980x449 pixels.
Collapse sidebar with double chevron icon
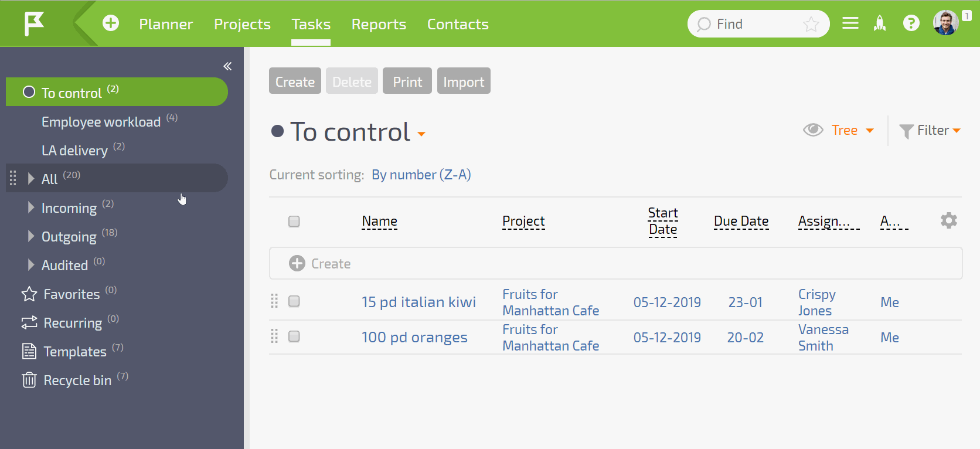(227, 66)
